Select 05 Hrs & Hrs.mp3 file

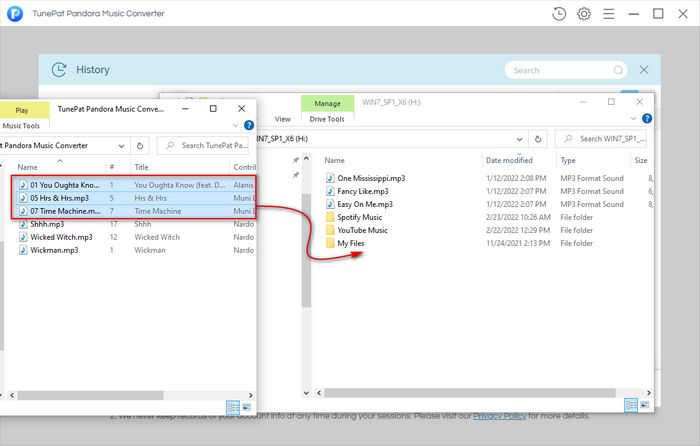(59, 198)
